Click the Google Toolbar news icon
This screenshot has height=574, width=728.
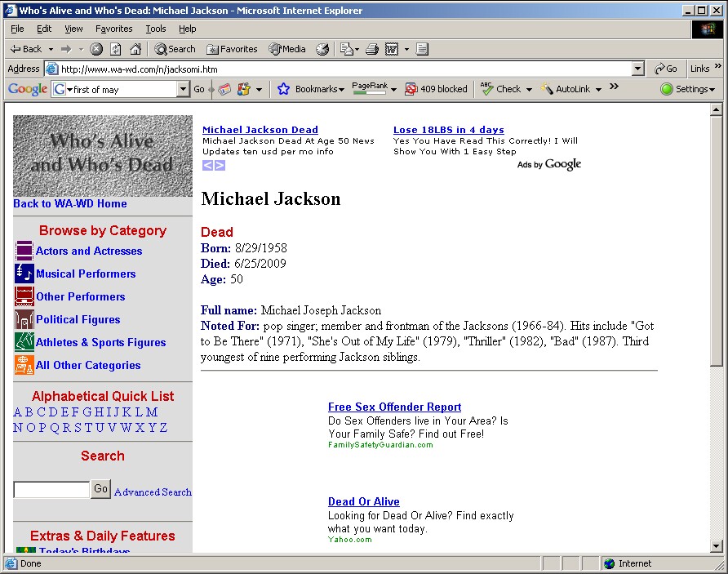(x=224, y=89)
